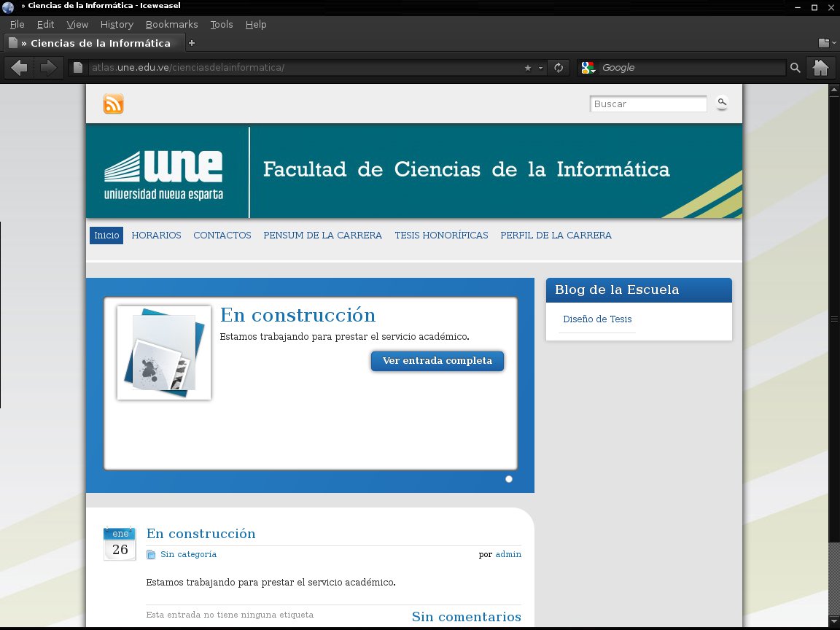
Task: Reload the page with the refresh icon
Action: click(559, 68)
